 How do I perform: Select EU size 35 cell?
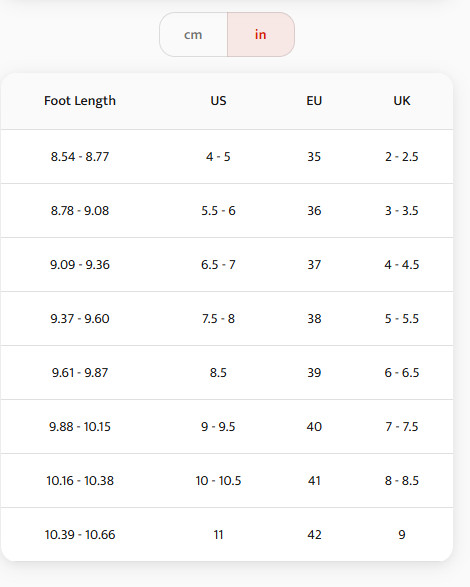[314, 156]
